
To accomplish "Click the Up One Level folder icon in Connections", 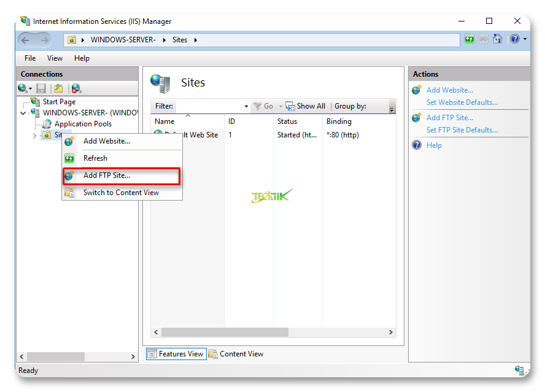I will 58,89.
